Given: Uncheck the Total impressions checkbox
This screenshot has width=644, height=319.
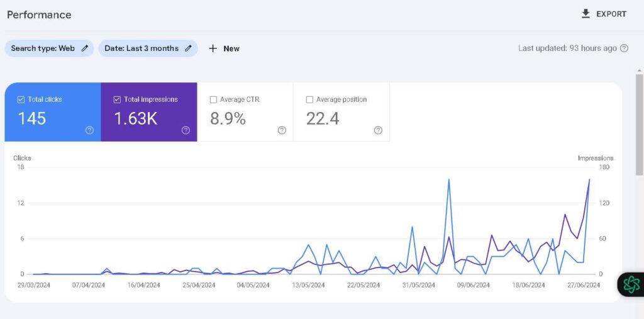Looking at the screenshot, I should pyautogui.click(x=117, y=99).
